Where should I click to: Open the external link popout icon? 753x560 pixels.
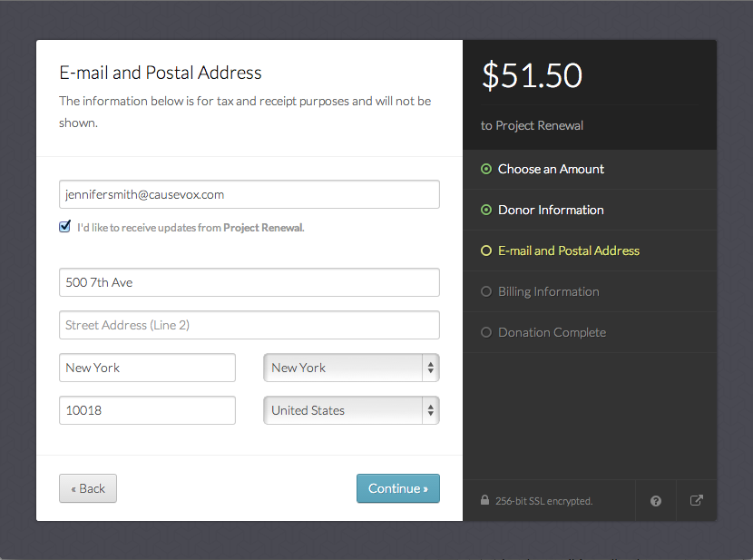click(697, 500)
